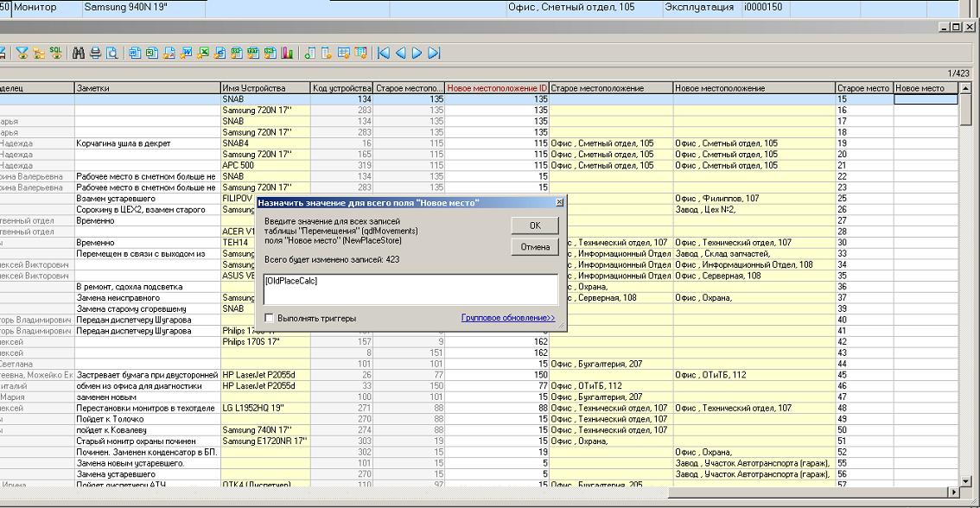Click the printer icon in toolbar
The height and width of the screenshot is (508, 980).
[95, 54]
